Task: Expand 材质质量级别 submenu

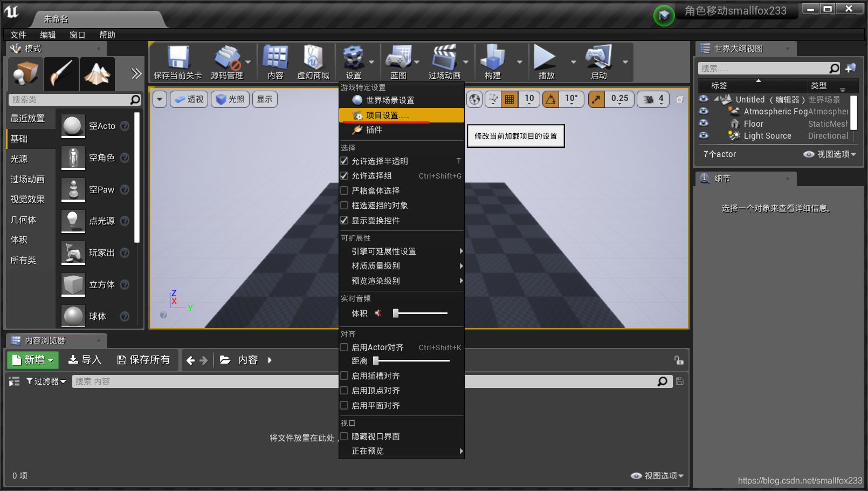Action: point(402,266)
